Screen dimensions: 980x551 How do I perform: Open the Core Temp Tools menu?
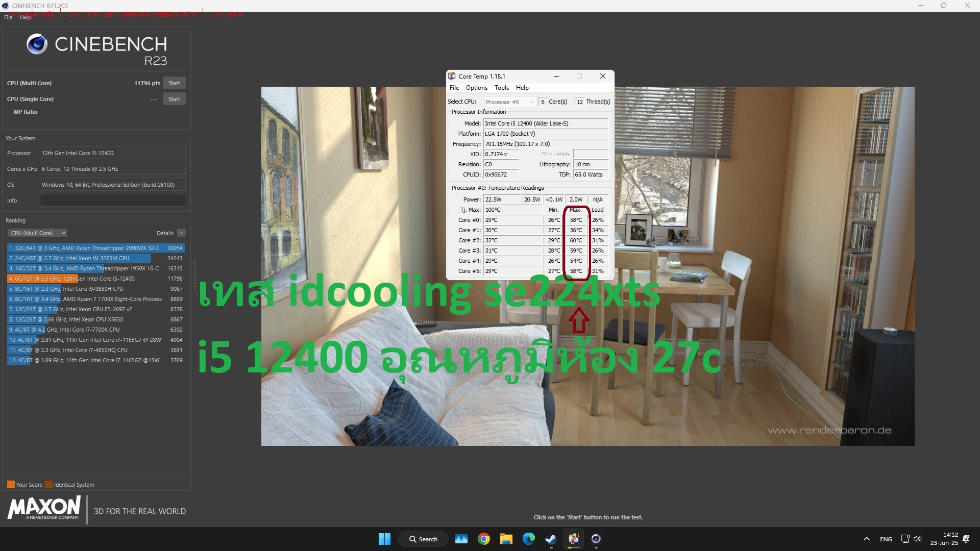(501, 88)
